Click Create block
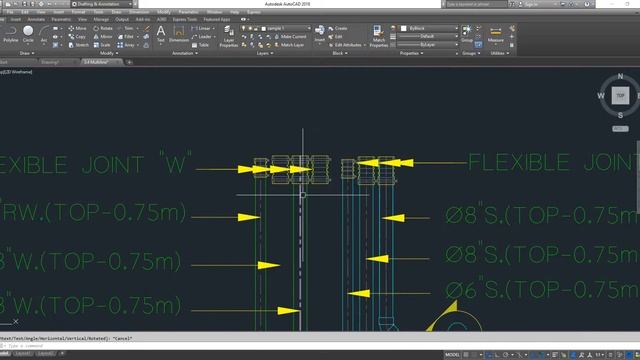The height and width of the screenshot is (360, 640). click(x=338, y=29)
